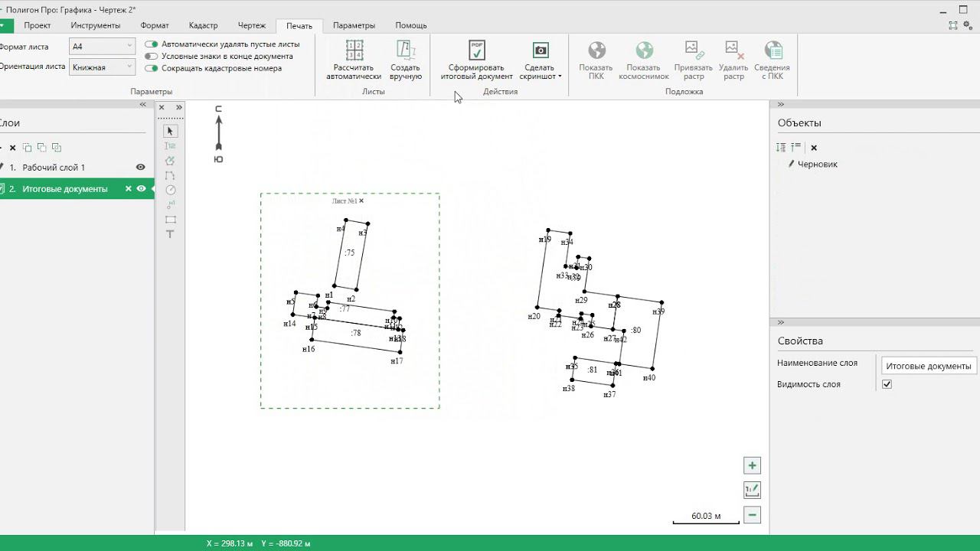Switch to Кадастр tab
Image resolution: width=980 pixels, height=551 pixels.
tap(203, 25)
